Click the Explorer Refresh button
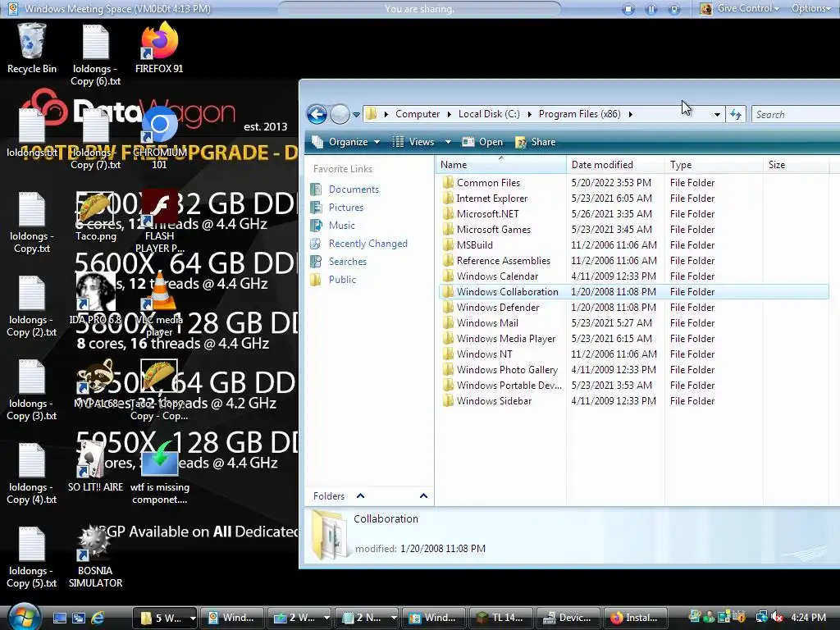 736,114
